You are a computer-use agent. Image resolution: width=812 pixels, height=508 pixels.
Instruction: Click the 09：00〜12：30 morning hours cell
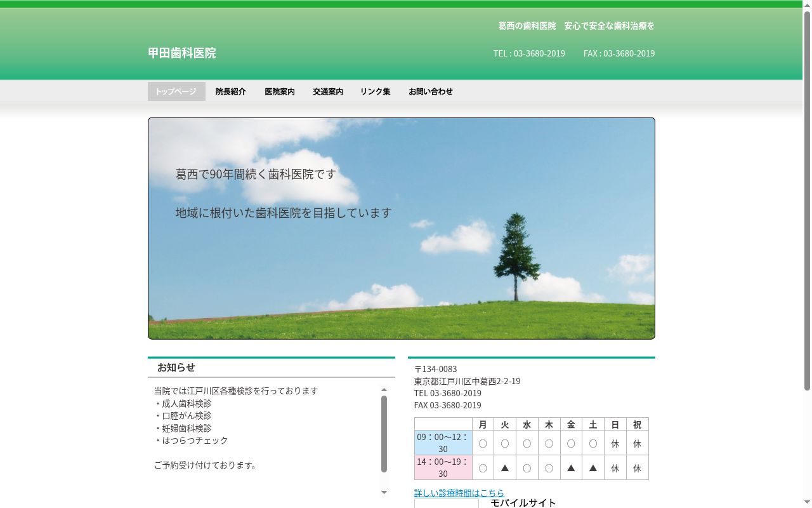[443, 443]
